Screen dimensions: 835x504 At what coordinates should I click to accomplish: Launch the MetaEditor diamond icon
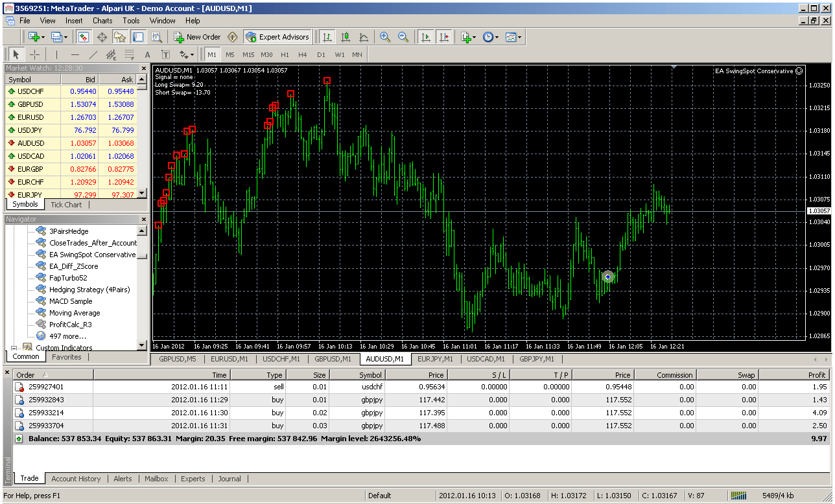pos(231,37)
